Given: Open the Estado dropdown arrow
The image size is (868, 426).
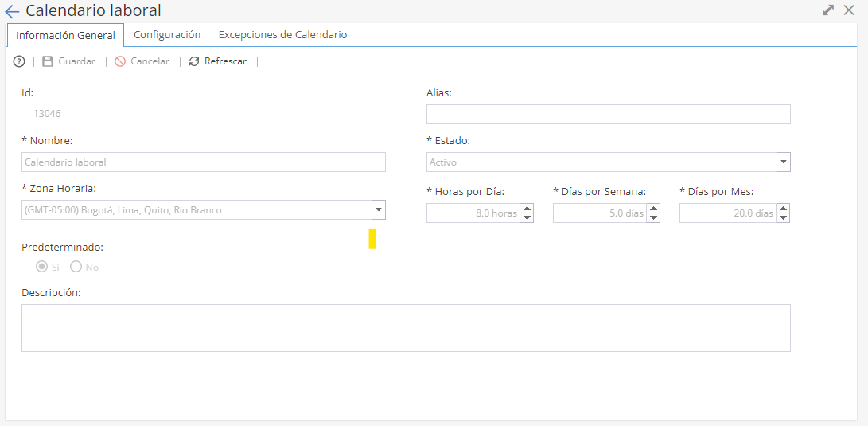Looking at the screenshot, I should point(784,162).
